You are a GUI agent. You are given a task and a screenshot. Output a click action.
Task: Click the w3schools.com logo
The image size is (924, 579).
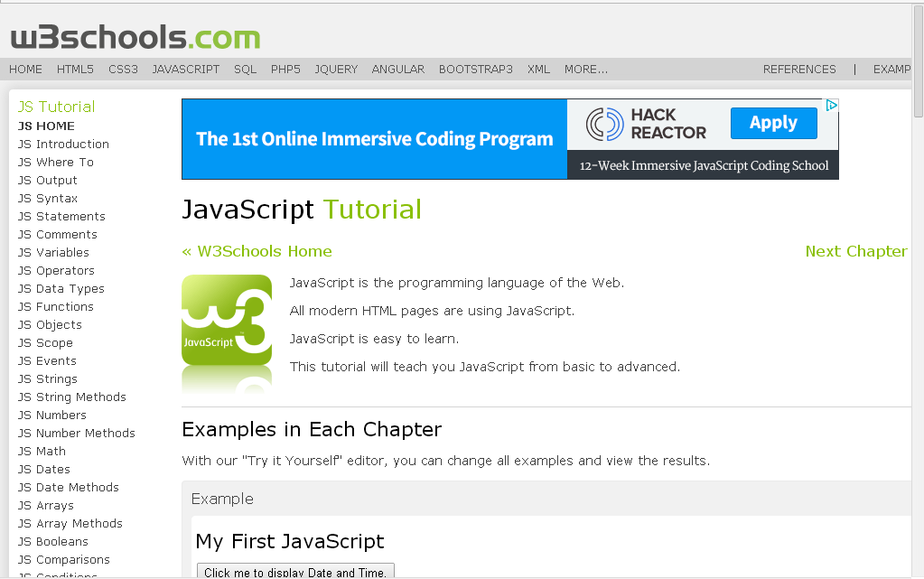tap(135, 37)
